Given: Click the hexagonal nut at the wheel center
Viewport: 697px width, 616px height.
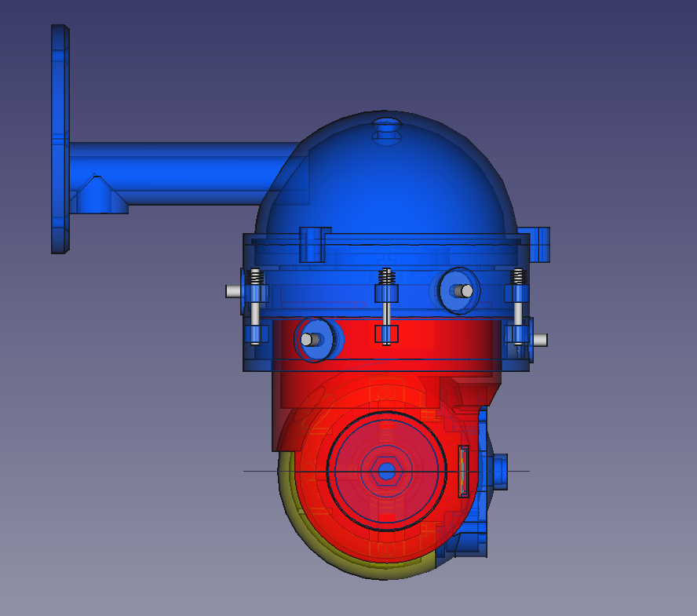Looking at the screenshot, I should coord(386,472).
